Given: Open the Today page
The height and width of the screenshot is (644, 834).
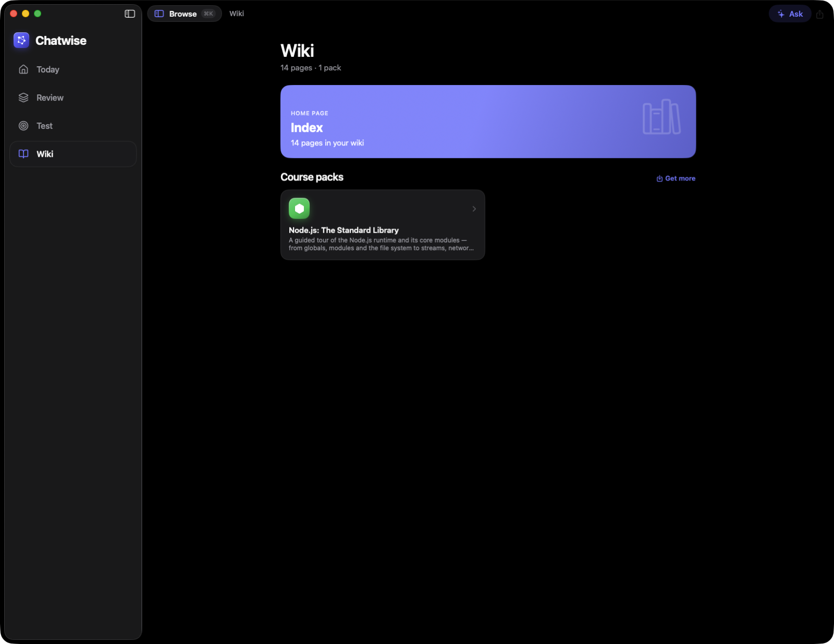Looking at the screenshot, I should (73, 69).
